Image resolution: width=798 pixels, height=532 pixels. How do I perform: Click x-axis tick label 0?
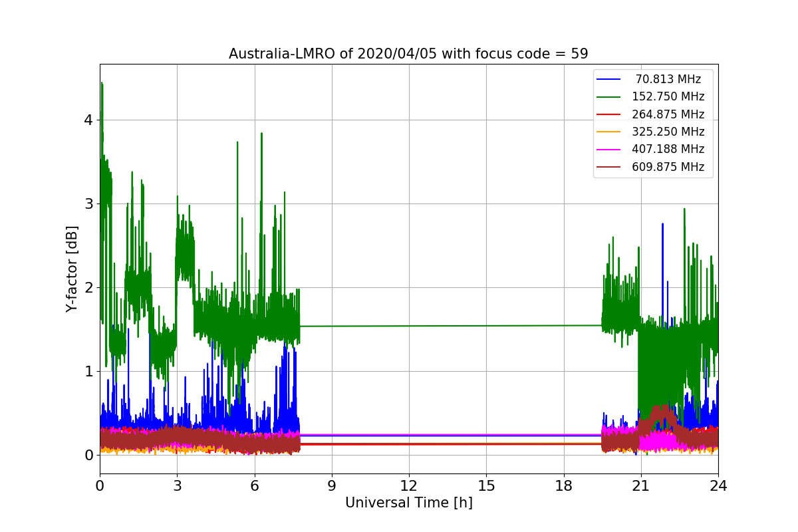point(100,486)
